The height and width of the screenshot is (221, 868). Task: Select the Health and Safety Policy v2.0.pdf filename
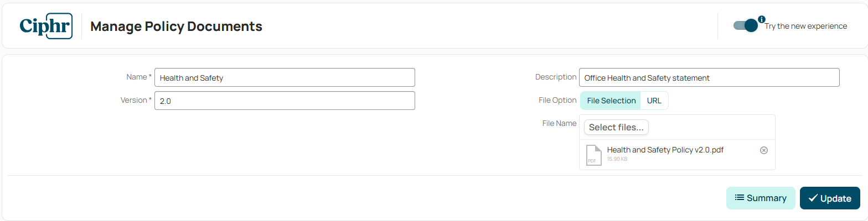(665, 150)
